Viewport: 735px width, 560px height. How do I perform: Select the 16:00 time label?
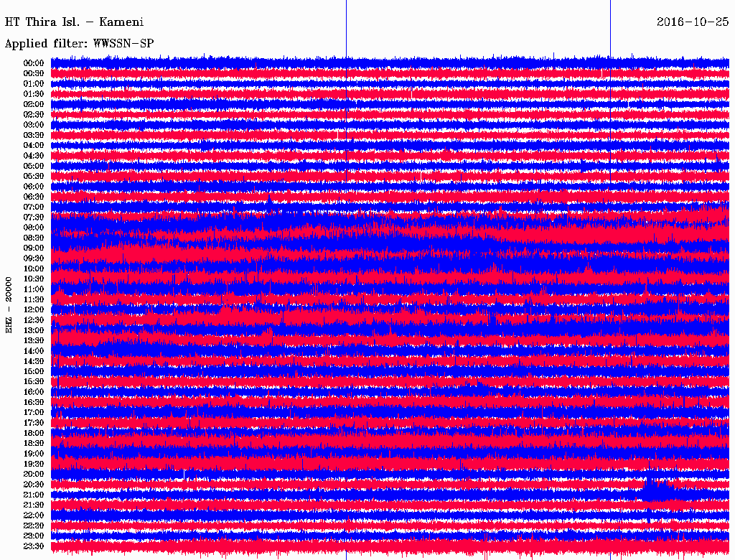pyautogui.click(x=34, y=392)
